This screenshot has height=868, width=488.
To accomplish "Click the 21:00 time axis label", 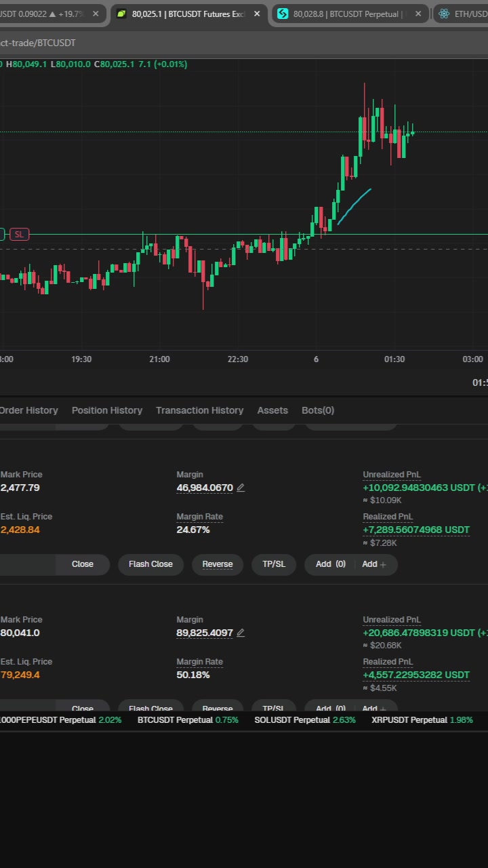I will 159,359.
